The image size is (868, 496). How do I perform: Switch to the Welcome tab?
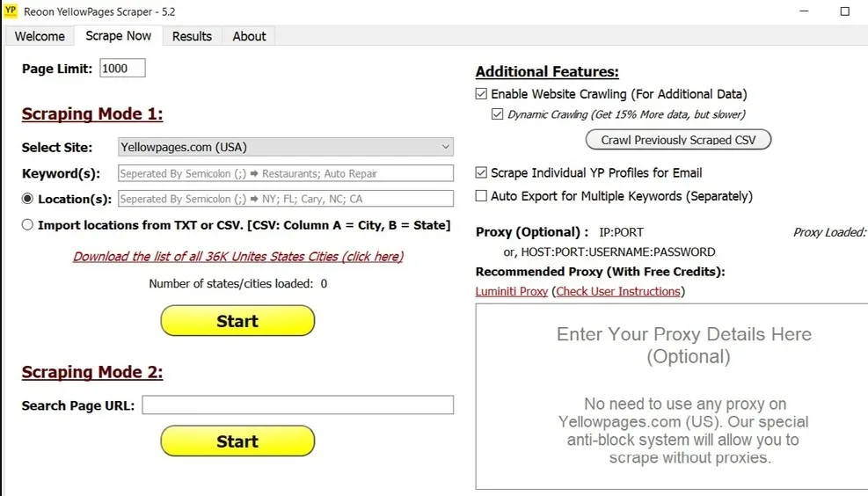coord(40,36)
